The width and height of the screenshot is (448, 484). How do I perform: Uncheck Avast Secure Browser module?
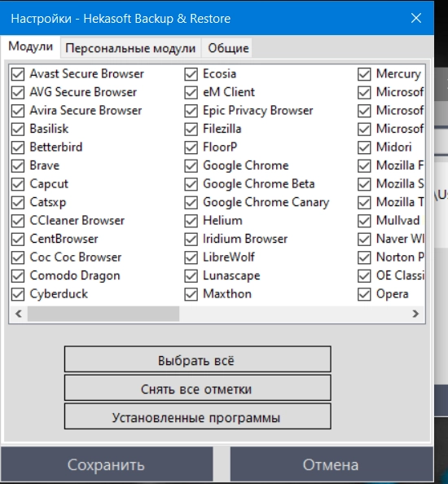(x=18, y=74)
